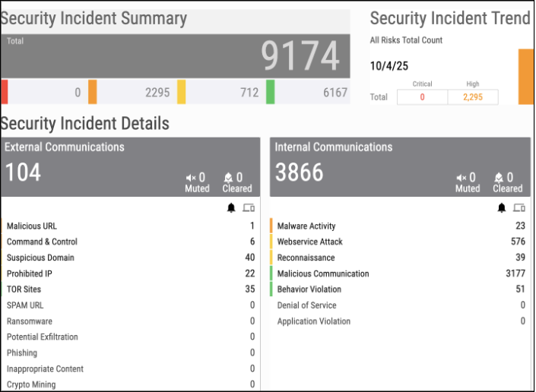
Task: Open the Suspicious Domain row
Action: coord(40,258)
